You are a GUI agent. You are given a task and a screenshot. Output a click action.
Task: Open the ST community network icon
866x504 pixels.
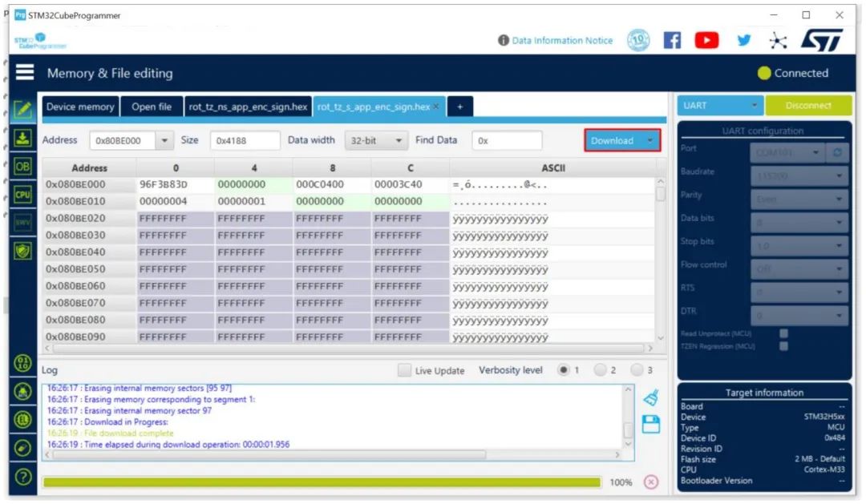(x=778, y=40)
